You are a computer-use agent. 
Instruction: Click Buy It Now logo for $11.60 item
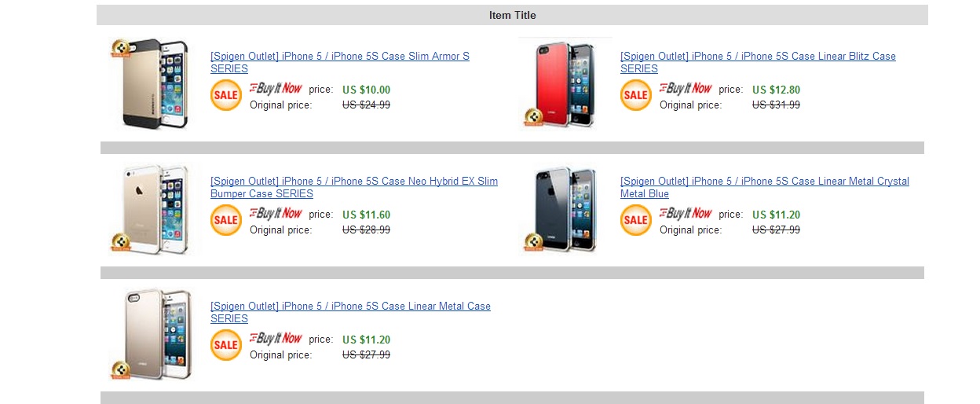point(276,214)
